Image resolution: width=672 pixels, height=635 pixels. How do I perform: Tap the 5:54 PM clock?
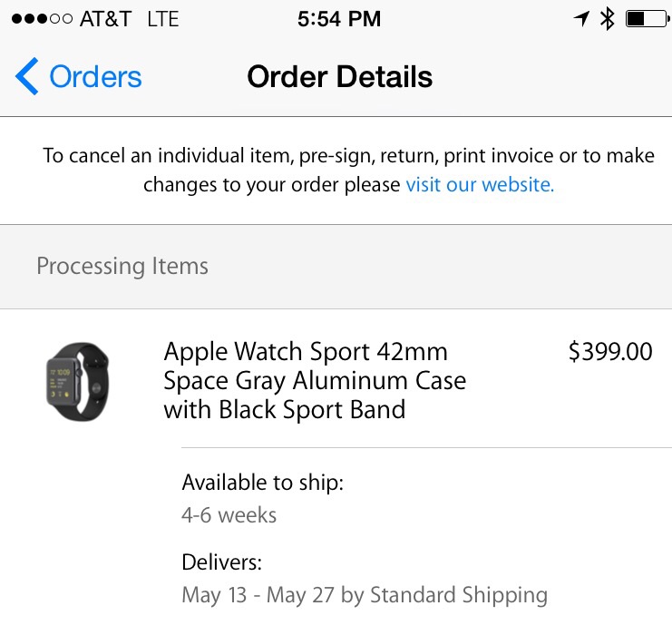click(x=339, y=19)
